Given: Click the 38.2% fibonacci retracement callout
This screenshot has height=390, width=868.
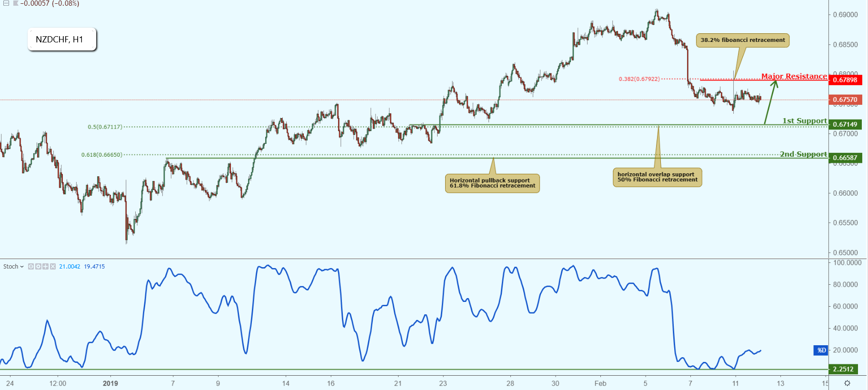Looking at the screenshot, I should click(x=743, y=40).
